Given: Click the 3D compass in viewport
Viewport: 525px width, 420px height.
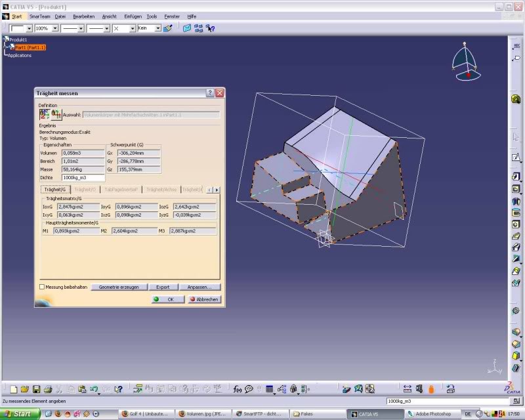Looking at the screenshot, I should pos(467,62).
